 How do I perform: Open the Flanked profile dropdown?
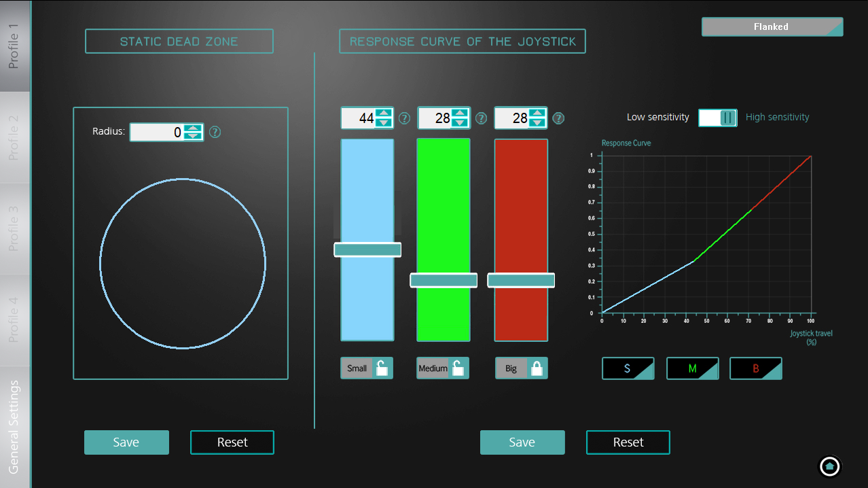pyautogui.click(x=772, y=27)
